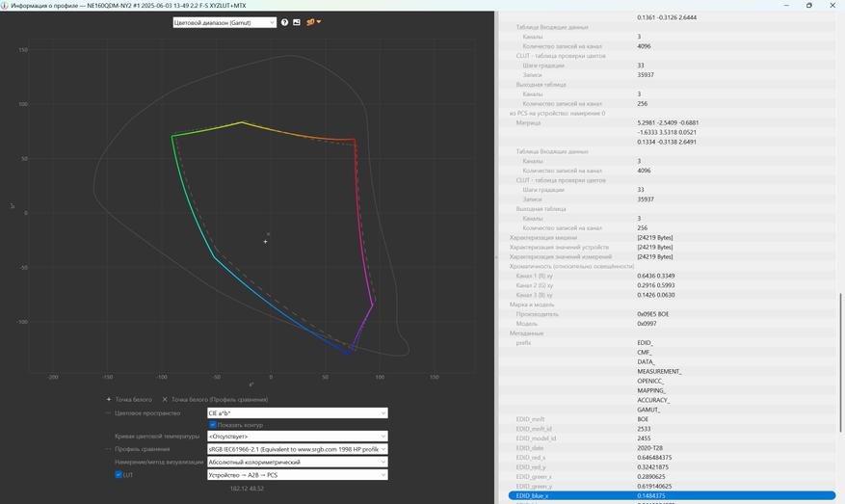The image size is (845, 504).
Task: Click the help question mark icon
Action: click(x=284, y=22)
